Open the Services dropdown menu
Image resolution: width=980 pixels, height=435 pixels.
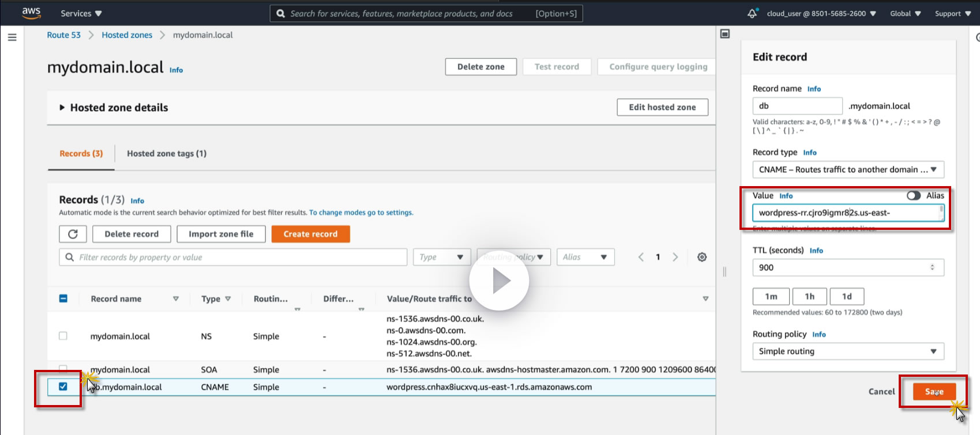[81, 13]
